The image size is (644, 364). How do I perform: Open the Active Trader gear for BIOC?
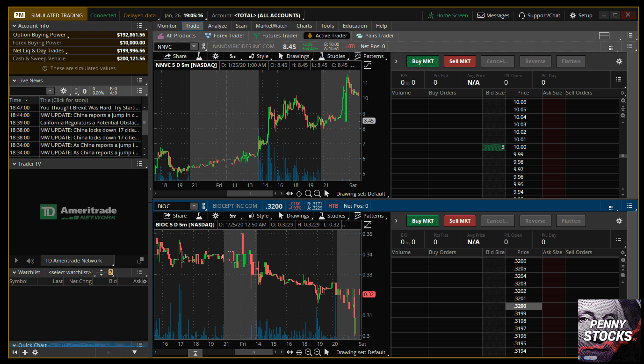click(x=619, y=221)
